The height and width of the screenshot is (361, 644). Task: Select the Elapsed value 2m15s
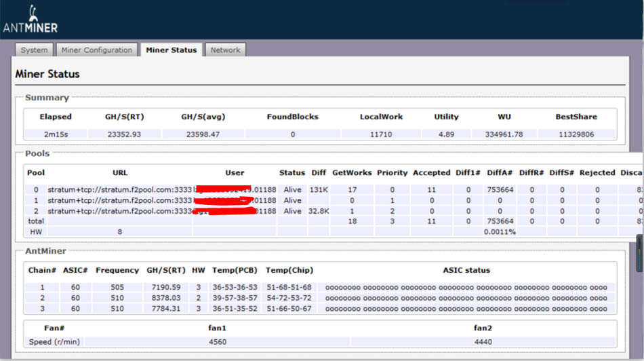click(x=54, y=134)
